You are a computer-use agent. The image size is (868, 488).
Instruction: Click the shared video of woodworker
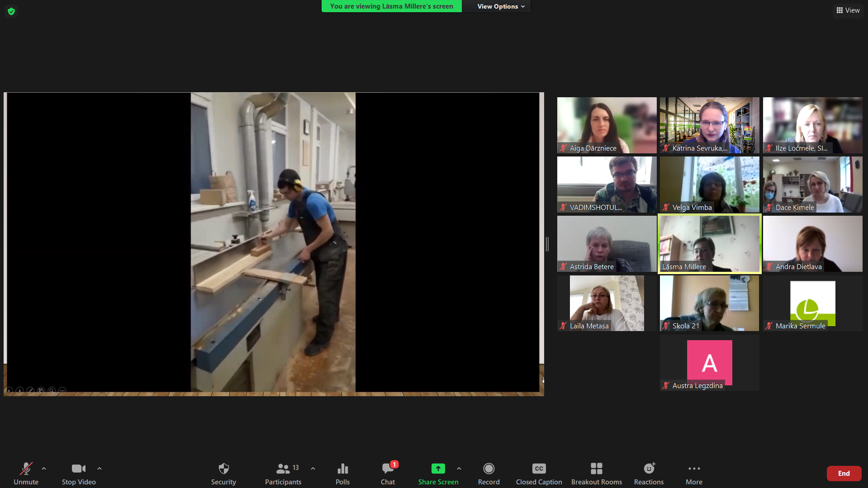[273, 242]
